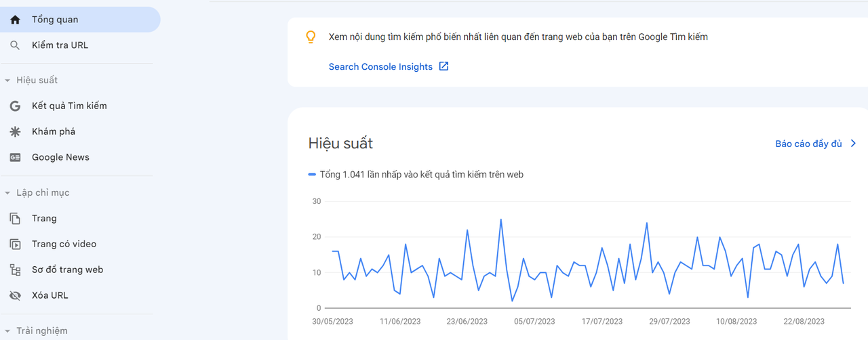This screenshot has height=340, width=868.
Task: Click the chart's highest peak at 25 clicks
Action: 500,219
